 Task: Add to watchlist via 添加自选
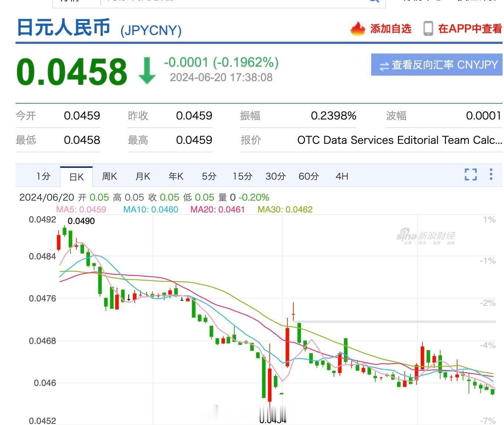click(x=391, y=29)
